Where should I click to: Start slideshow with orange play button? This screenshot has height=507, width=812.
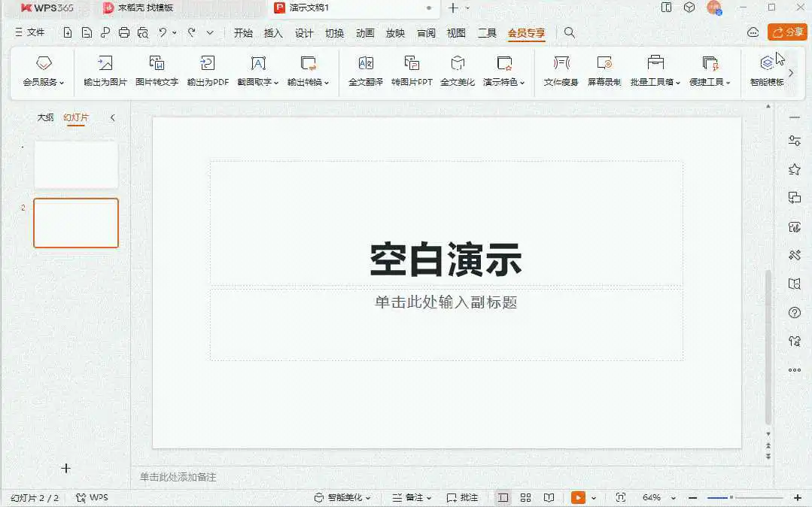tap(578, 498)
